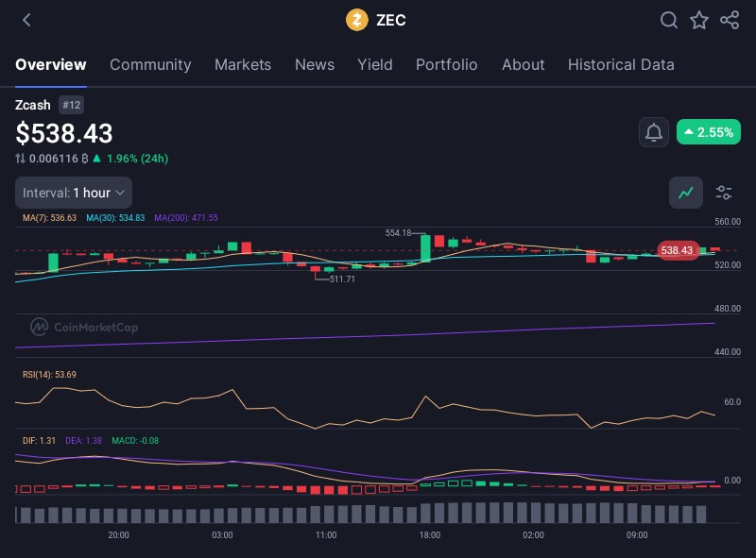Add ZEC to watchlist with the star
This screenshot has width=756, height=558.
[699, 20]
